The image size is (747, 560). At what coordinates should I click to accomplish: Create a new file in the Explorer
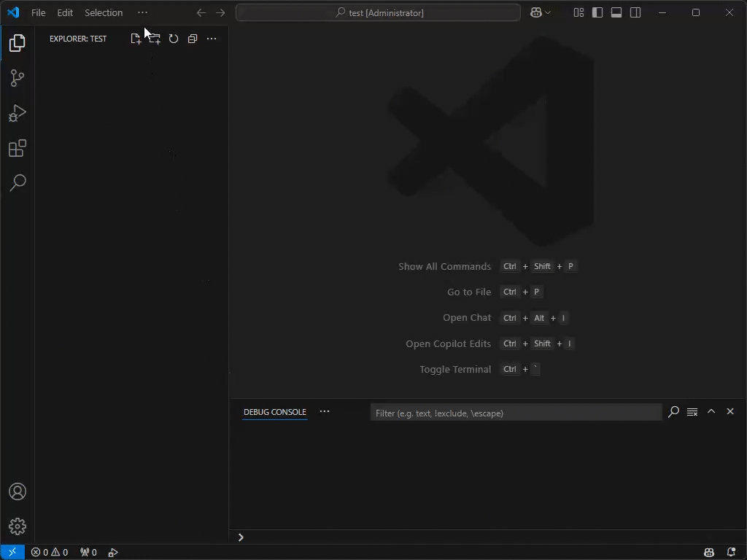(x=136, y=39)
